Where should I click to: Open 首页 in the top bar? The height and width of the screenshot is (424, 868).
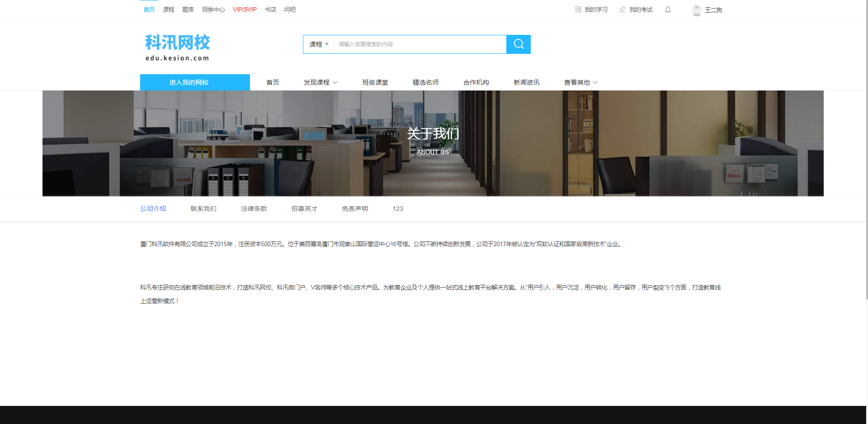pyautogui.click(x=149, y=10)
